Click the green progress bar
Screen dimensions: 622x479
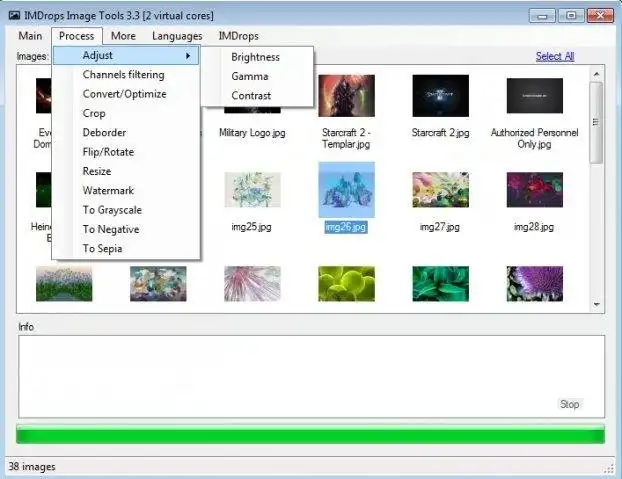(310, 434)
